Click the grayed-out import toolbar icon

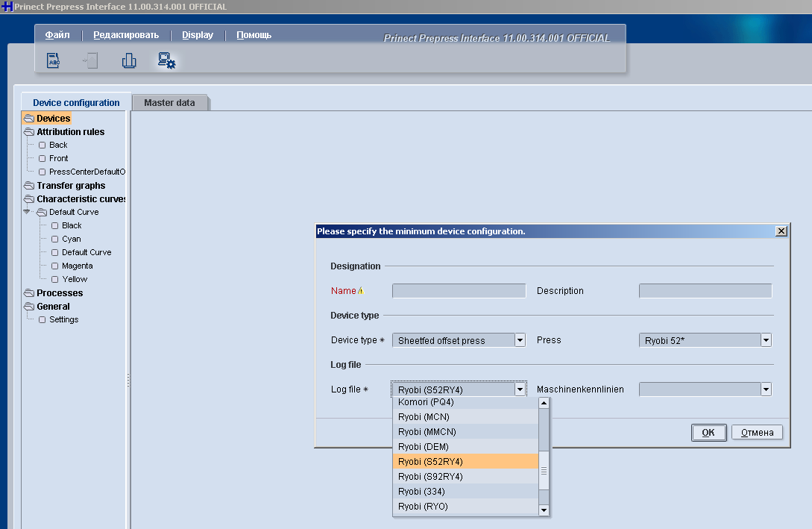(x=91, y=60)
